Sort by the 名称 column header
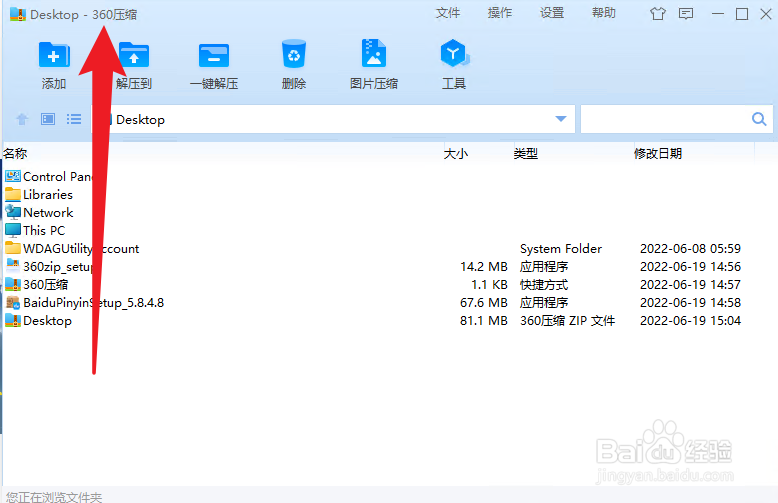Image resolution: width=778 pixels, height=503 pixels. [x=15, y=154]
